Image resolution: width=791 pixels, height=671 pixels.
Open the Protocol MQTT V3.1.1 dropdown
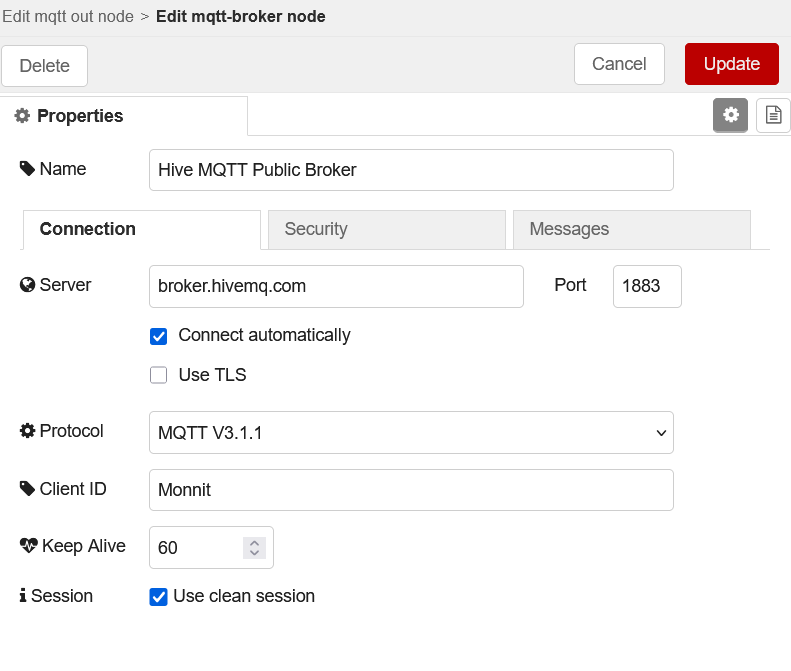coord(411,432)
